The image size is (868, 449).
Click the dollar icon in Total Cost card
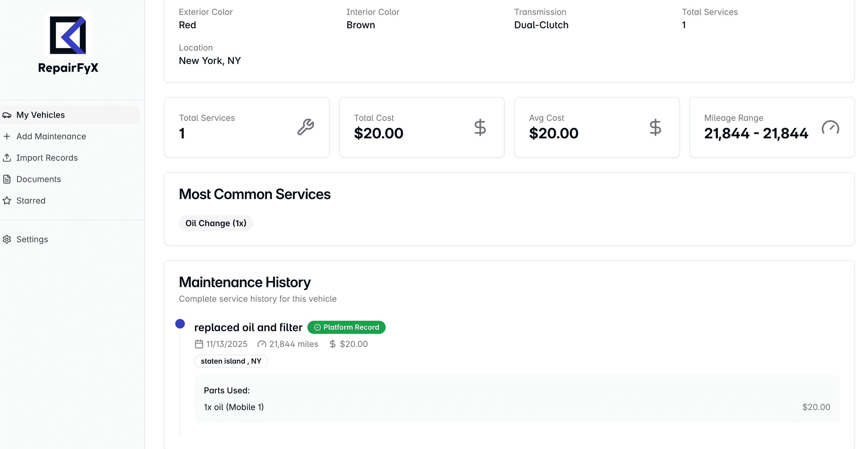[480, 127]
